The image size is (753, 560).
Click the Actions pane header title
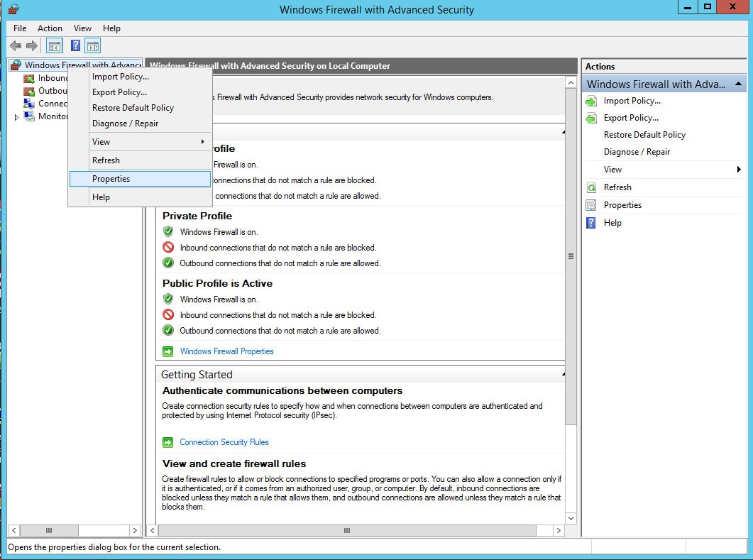pos(600,67)
